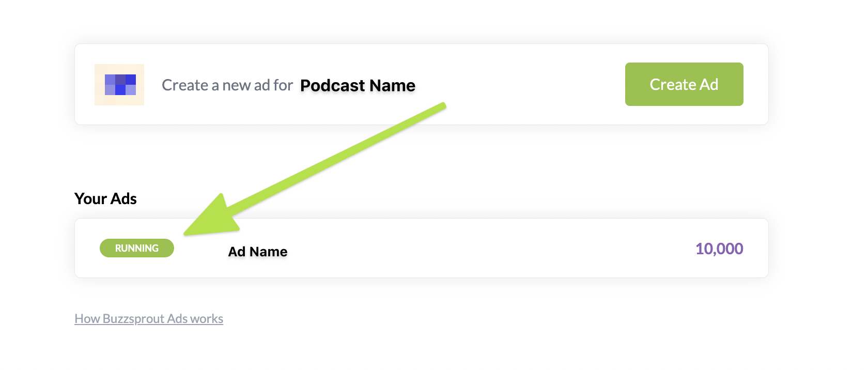The width and height of the screenshot is (868, 370).
Task: Select the Ad Name title
Action: tap(258, 252)
